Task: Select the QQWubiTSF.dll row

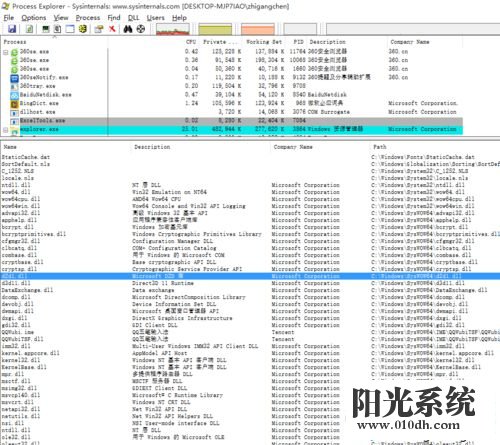Action: click(x=250, y=339)
